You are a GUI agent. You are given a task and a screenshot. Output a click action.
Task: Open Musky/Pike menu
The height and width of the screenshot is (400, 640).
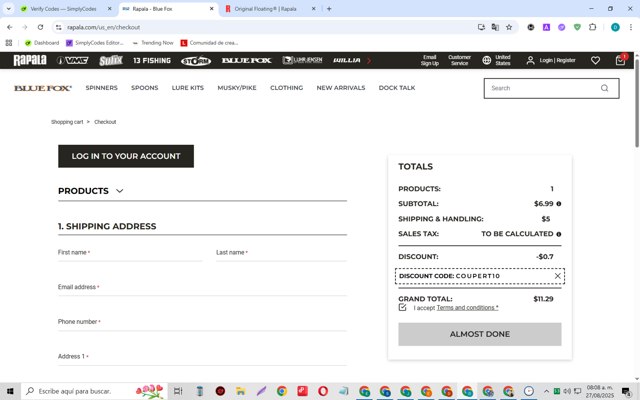pos(237,88)
